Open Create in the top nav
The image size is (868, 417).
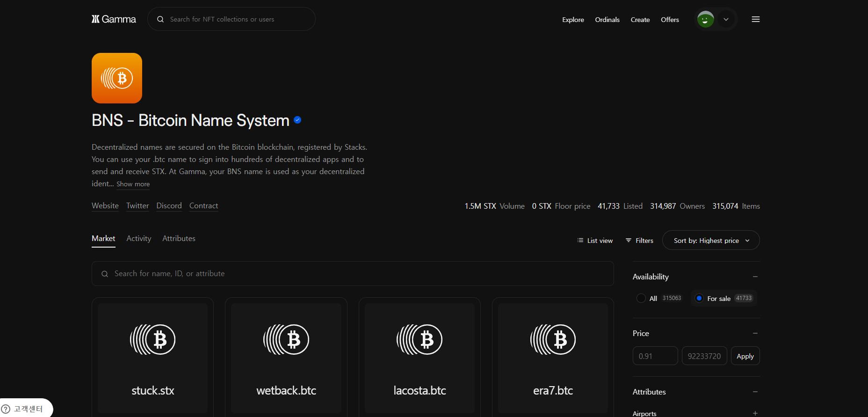640,20
